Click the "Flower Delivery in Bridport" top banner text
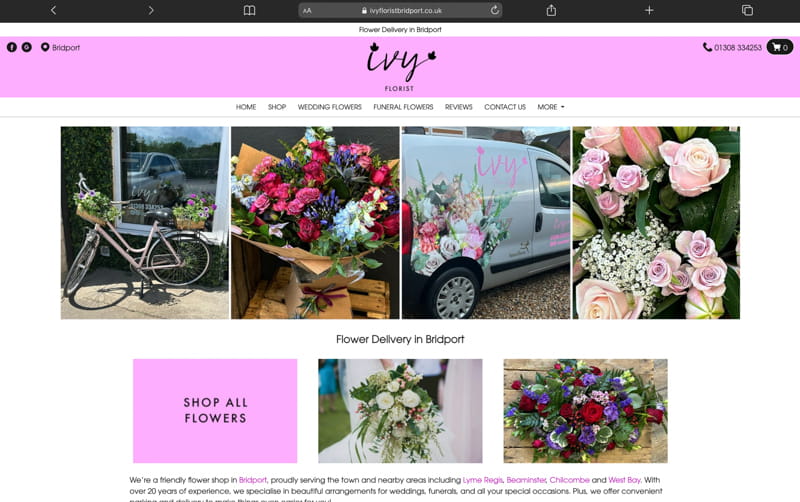The height and width of the screenshot is (502, 800). tap(400, 30)
